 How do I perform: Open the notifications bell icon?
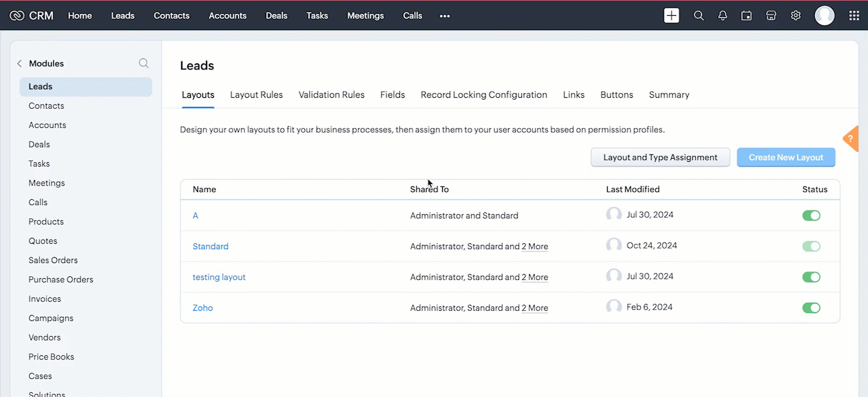(x=723, y=16)
